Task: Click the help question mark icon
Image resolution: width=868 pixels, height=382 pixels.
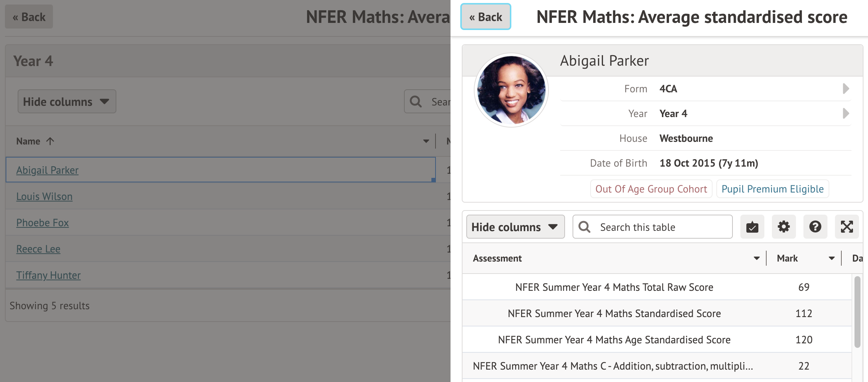Action: coord(815,227)
